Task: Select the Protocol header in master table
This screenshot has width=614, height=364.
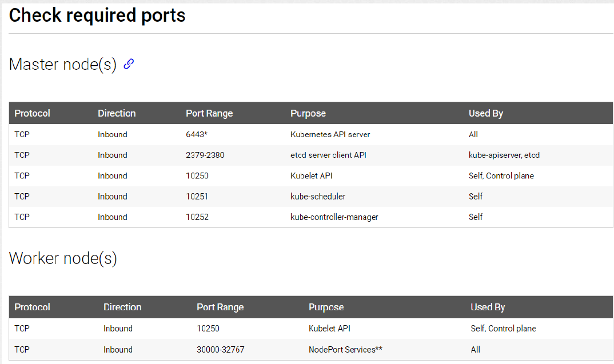Action: tap(32, 114)
